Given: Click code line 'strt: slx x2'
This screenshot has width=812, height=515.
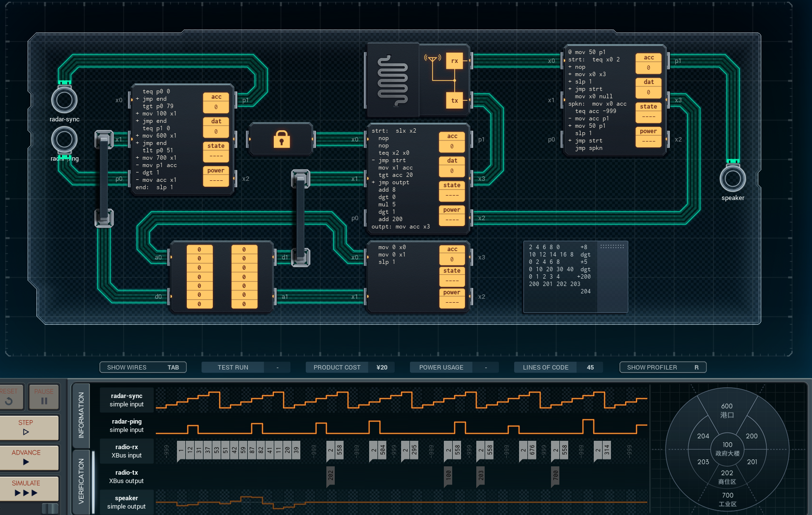Looking at the screenshot, I should tap(394, 131).
